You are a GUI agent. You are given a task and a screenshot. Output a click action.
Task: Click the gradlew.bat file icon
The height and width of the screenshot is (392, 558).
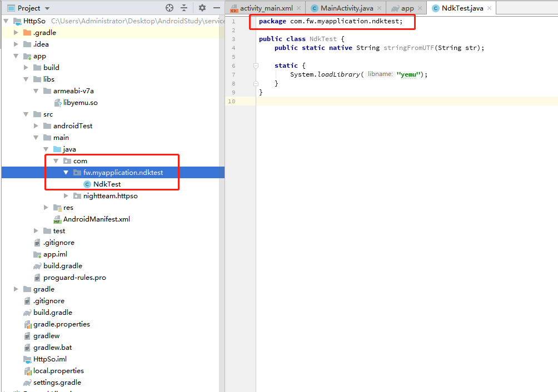[x=27, y=348]
